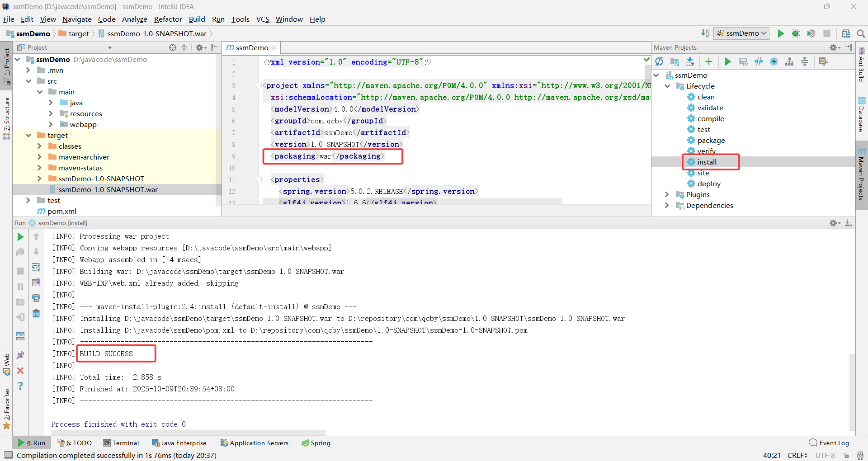Restore layout in Run panel
Viewport: 868px width, 461px height.
coord(20,336)
